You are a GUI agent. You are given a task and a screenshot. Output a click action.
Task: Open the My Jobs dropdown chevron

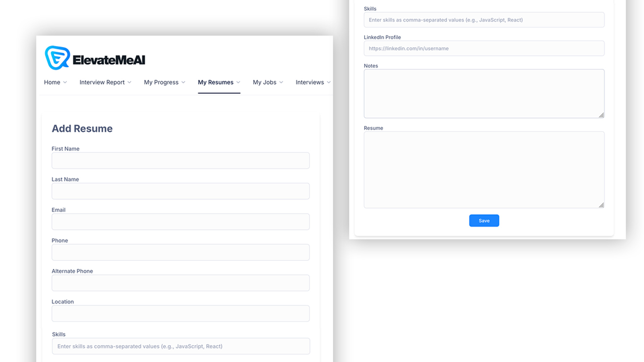pos(281,82)
